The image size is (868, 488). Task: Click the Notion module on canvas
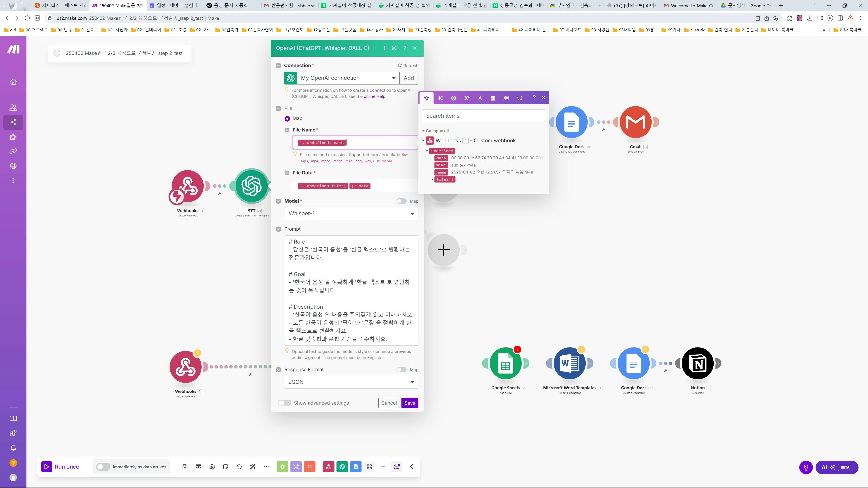click(x=697, y=363)
